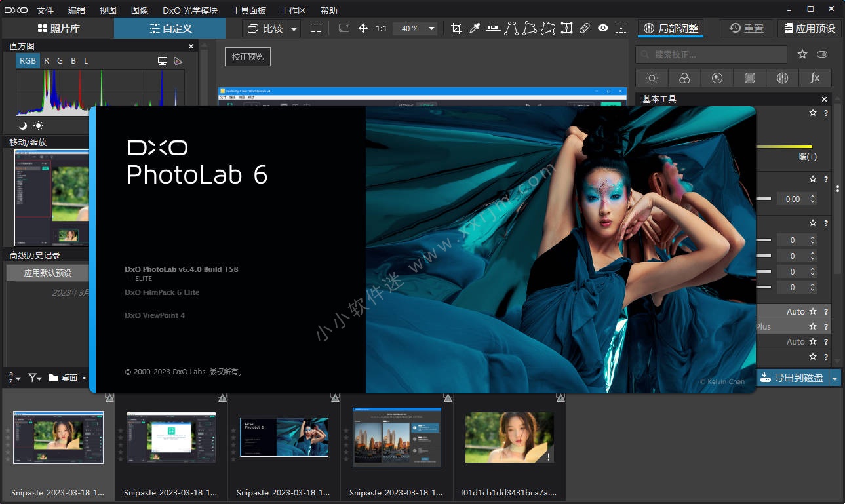This screenshot has height=504, width=845.
Task: Click the 局部调整 local adjustments button
Action: (671, 28)
